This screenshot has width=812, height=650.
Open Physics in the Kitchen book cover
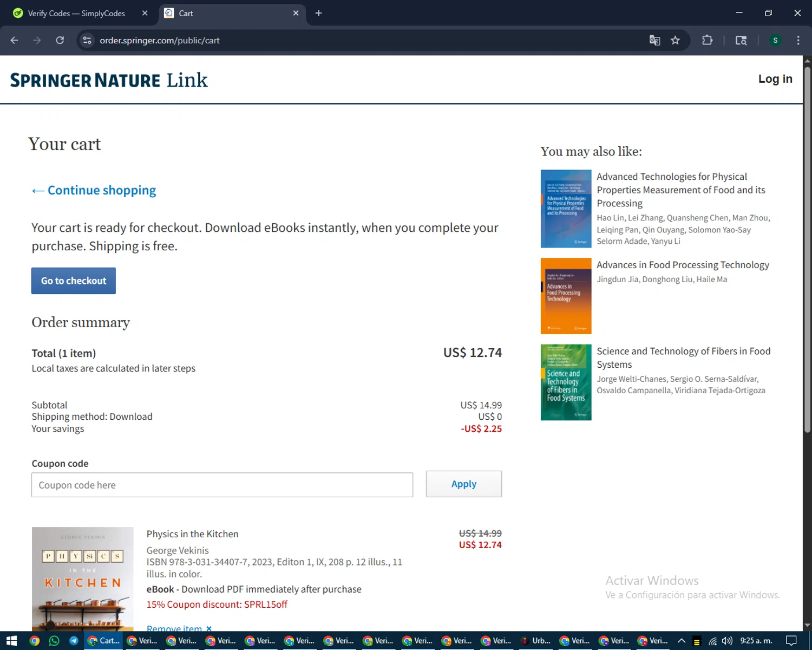(x=83, y=578)
